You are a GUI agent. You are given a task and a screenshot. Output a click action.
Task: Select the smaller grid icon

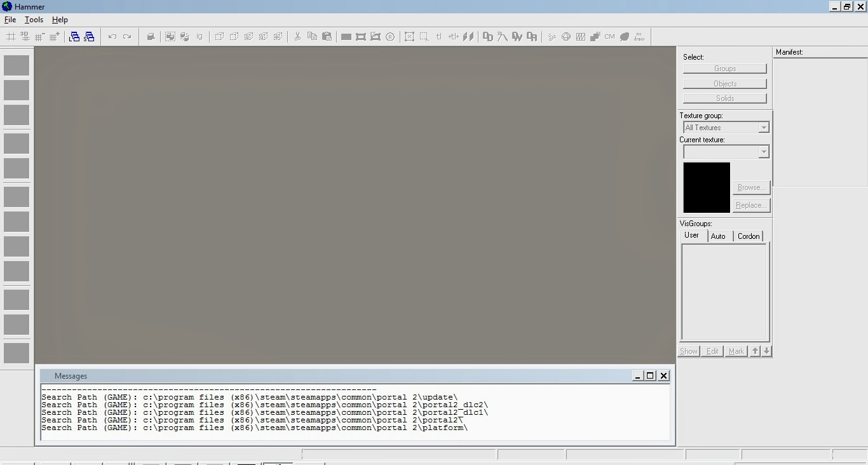(x=39, y=36)
